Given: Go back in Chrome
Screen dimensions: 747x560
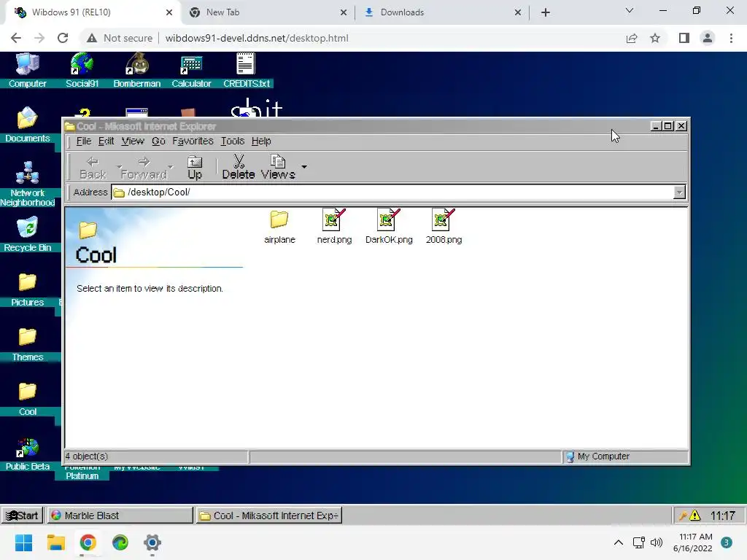Looking at the screenshot, I should pyautogui.click(x=16, y=38).
